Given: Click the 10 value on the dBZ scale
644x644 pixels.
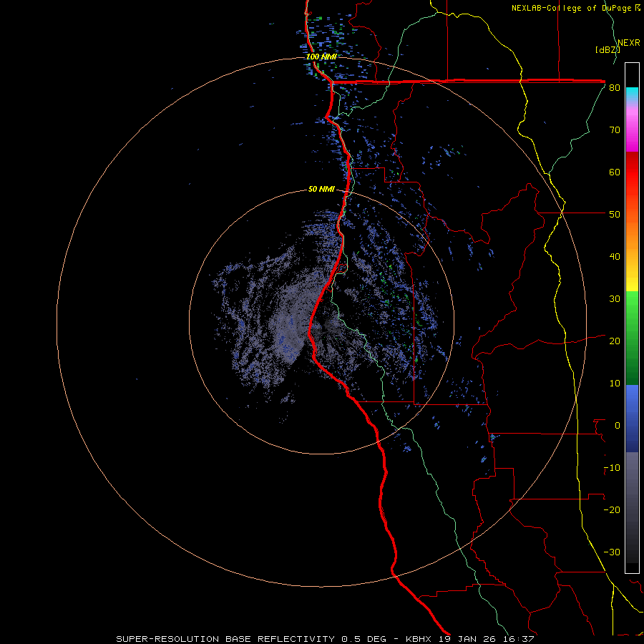Looking at the screenshot, I should click(615, 384).
